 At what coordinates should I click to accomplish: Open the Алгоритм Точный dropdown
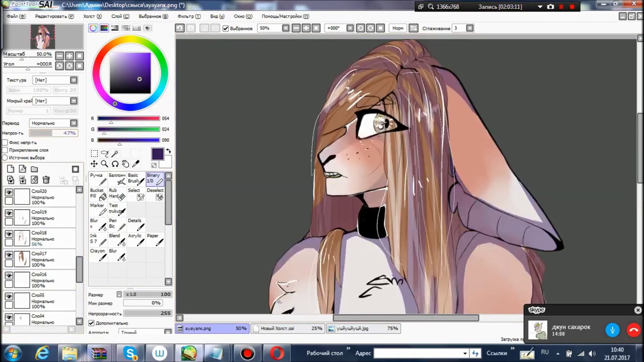[145, 332]
